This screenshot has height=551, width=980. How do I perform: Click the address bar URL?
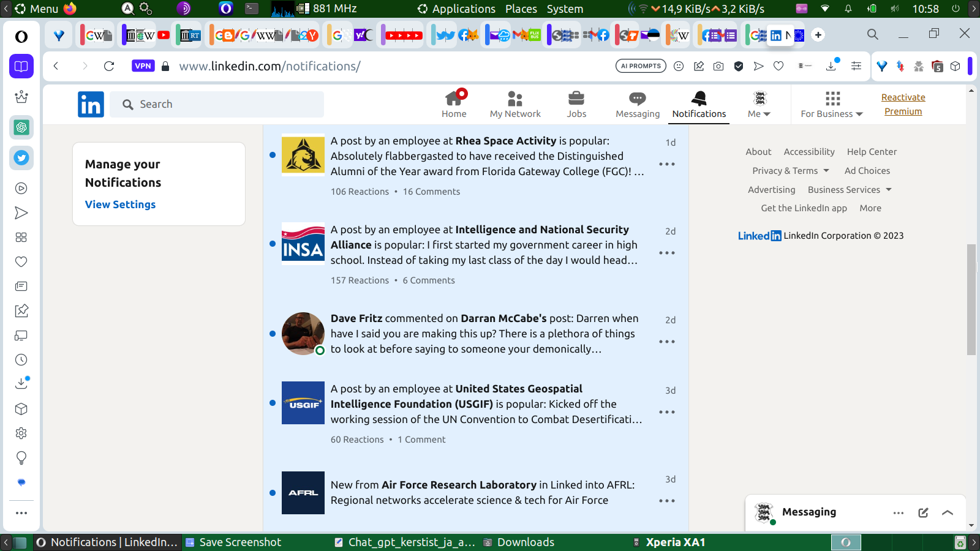pyautogui.click(x=269, y=66)
